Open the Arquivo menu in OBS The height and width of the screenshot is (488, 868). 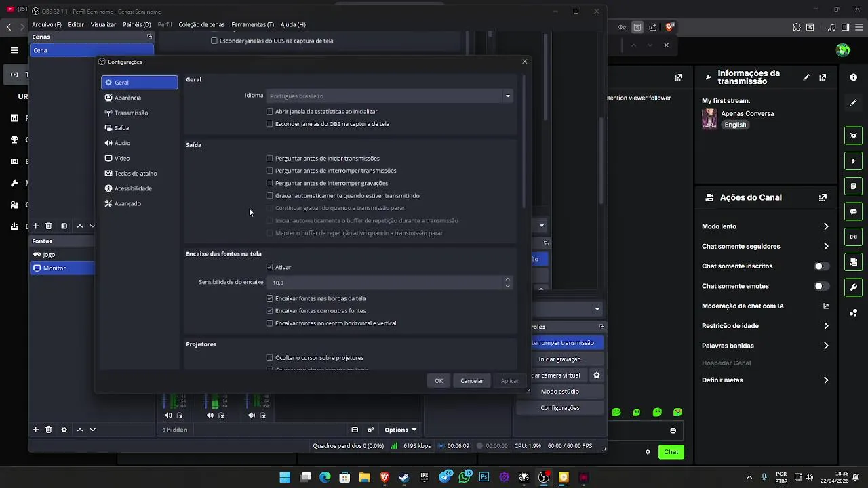(47, 24)
